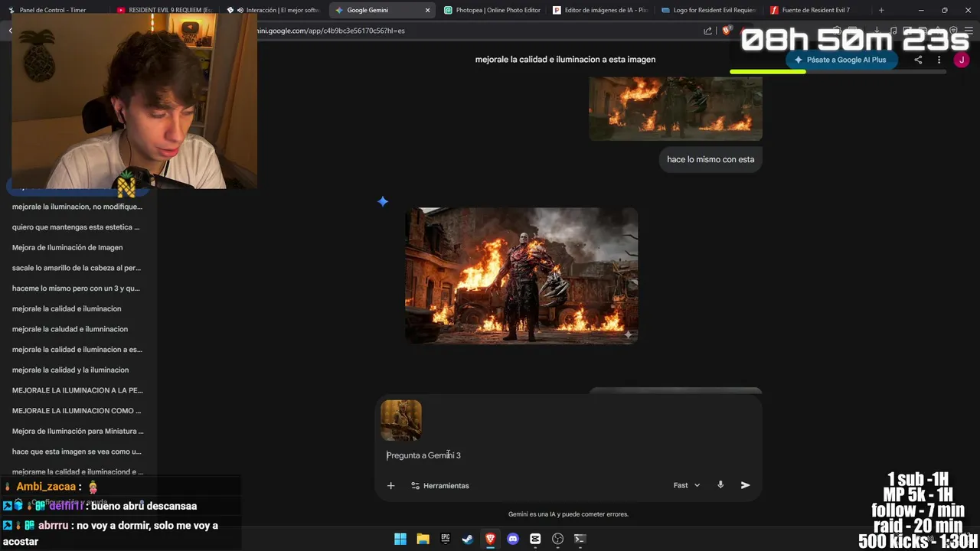Open chat 'Mejora de Iluminación para Miniatura'

click(x=77, y=431)
